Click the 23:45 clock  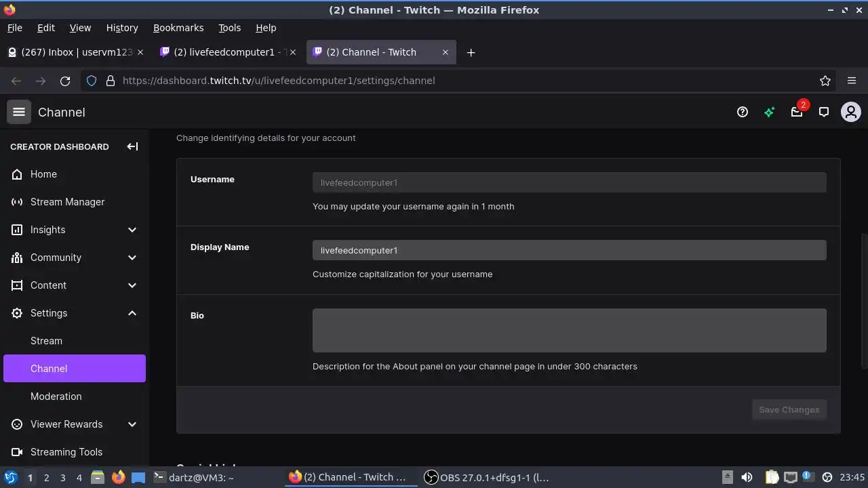852,477
